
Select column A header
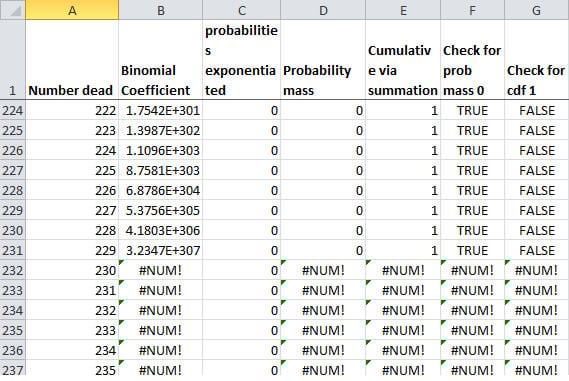click(72, 9)
